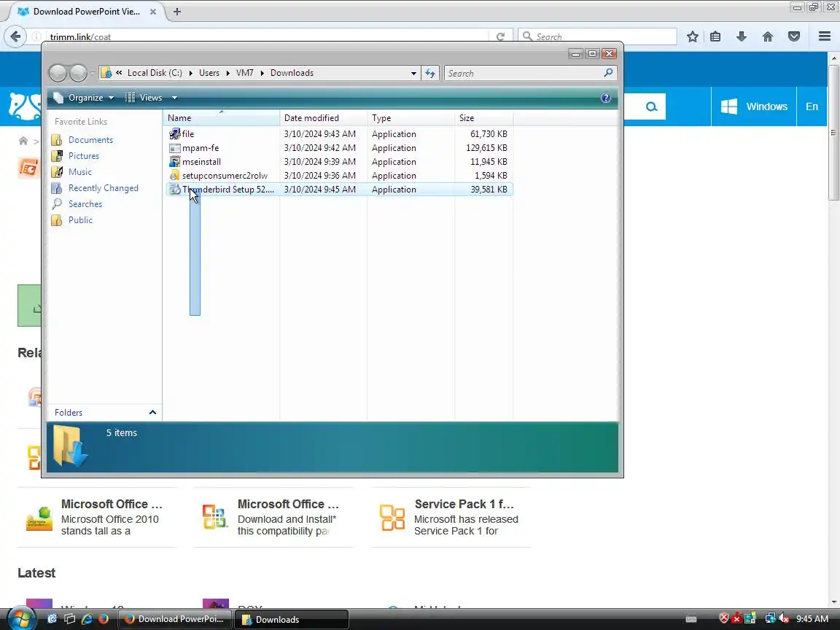This screenshot has height=630, width=840.
Task: Select mpam-fe application icon
Action: pyautogui.click(x=175, y=148)
